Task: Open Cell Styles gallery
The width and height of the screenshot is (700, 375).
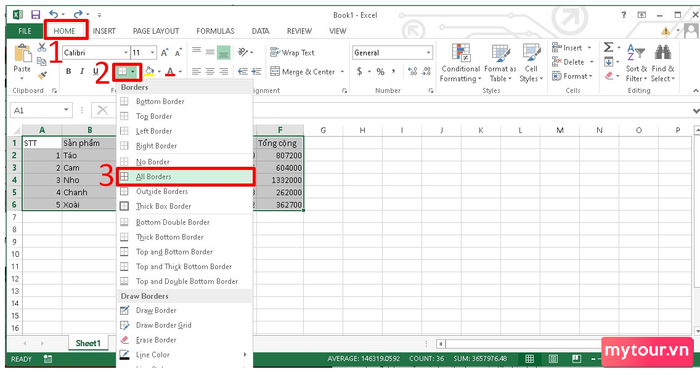Action: pos(531,63)
